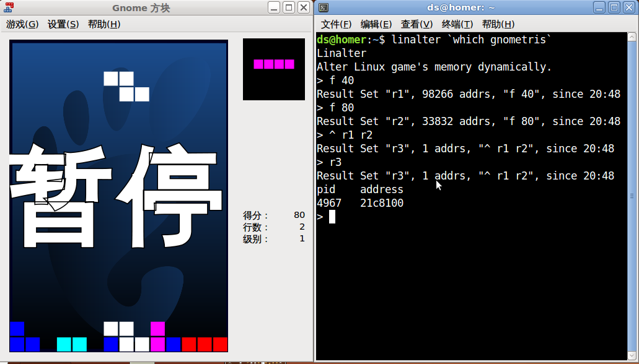
Task: Click terminal scrollbar up arrow
Action: pos(632,37)
